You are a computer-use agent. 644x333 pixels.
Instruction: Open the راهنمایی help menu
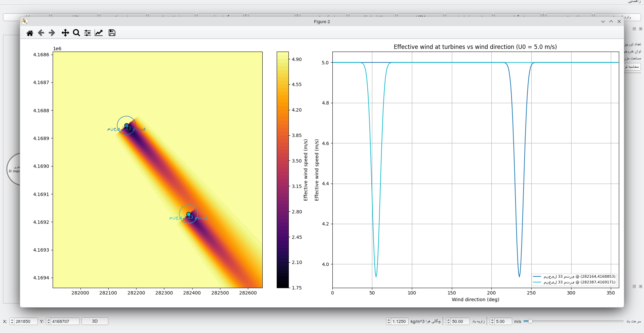click(x=634, y=2)
